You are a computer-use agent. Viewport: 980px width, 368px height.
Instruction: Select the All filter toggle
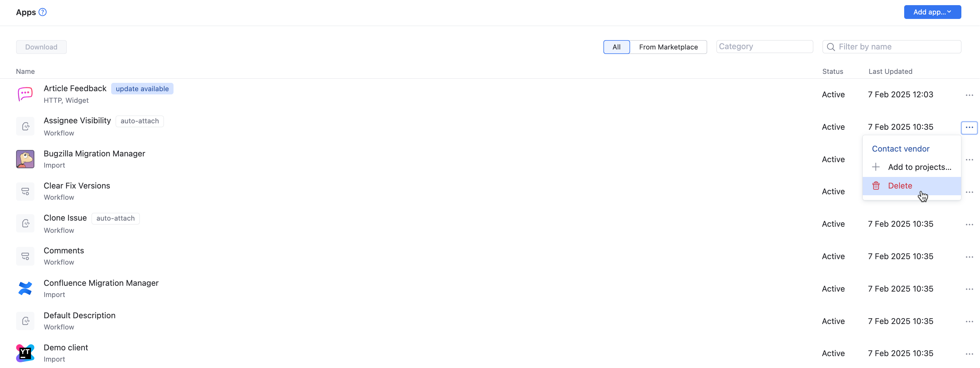click(x=616, y=47)
